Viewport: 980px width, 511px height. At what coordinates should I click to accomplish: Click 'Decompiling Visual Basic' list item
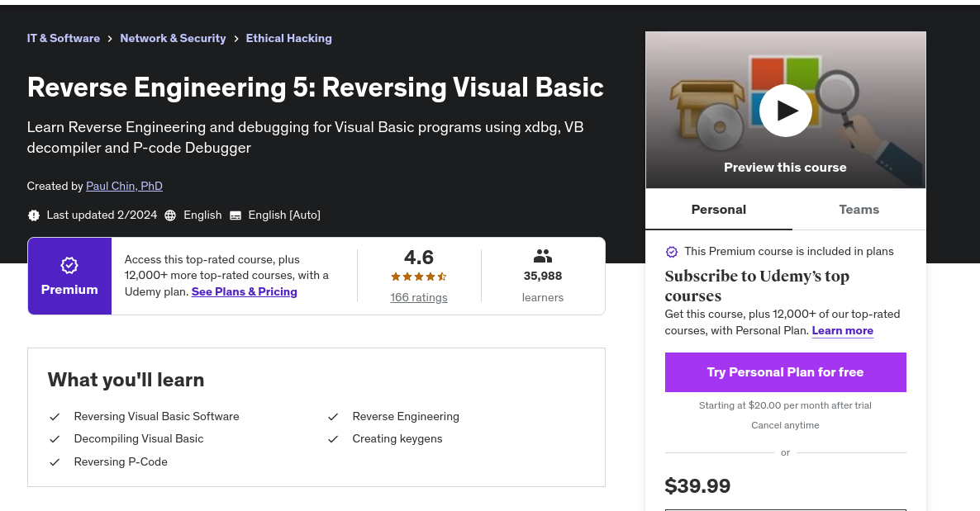click(139, 438)
